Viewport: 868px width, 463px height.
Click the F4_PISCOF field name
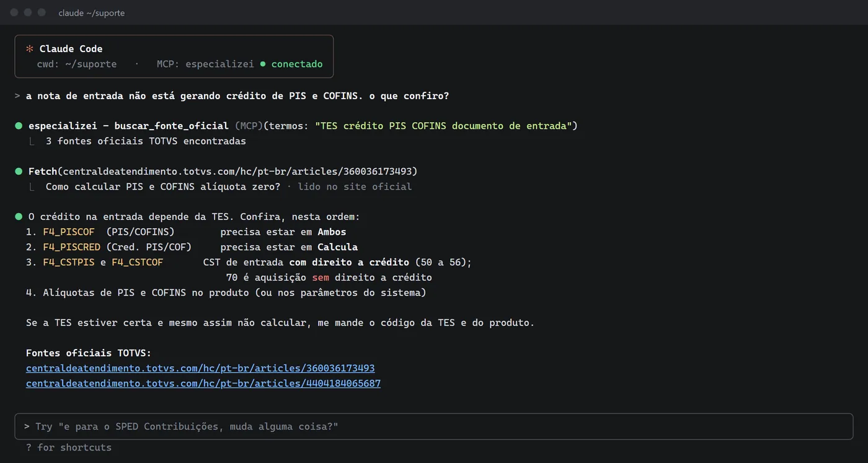click(69, 232)
